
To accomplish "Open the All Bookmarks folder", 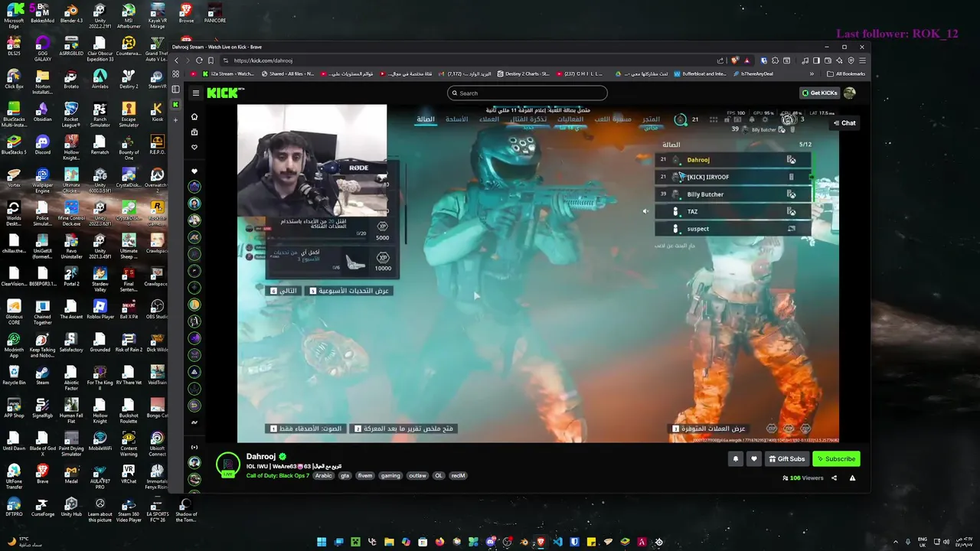I will point(846,74).
